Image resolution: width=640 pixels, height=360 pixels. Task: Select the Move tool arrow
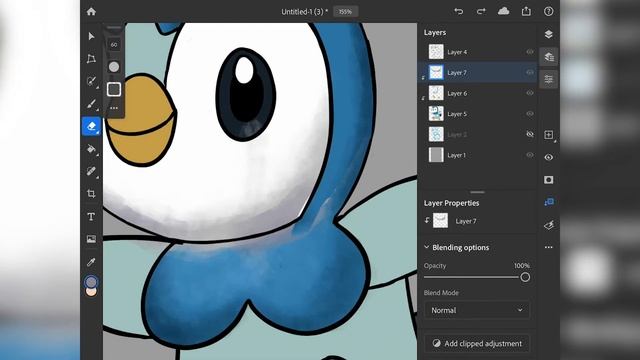coord(91,36)
